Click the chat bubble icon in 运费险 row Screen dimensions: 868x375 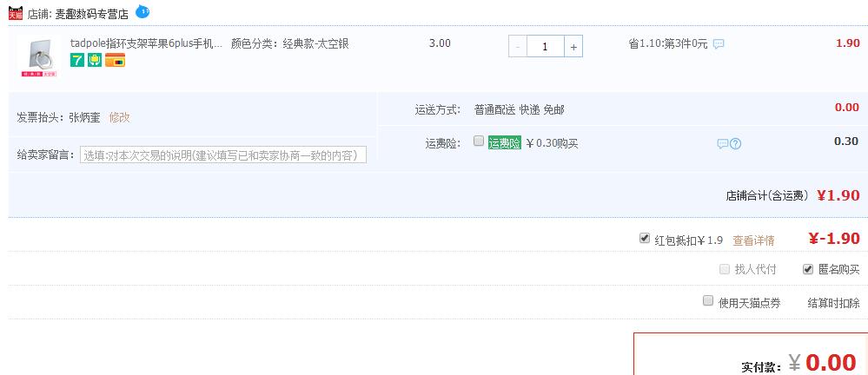pyautogui.click(x=722, y=144)
